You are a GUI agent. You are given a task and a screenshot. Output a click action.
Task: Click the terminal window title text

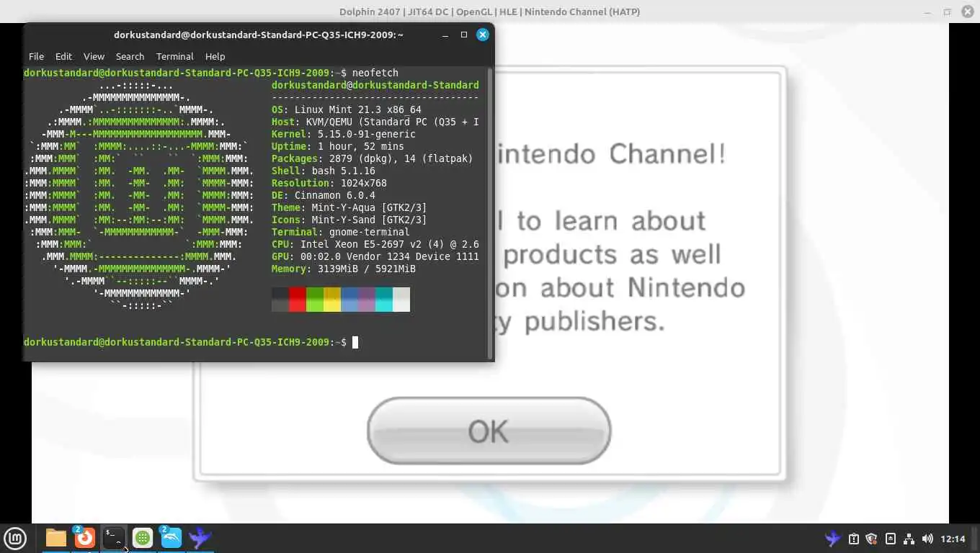[x=259, y=35]
